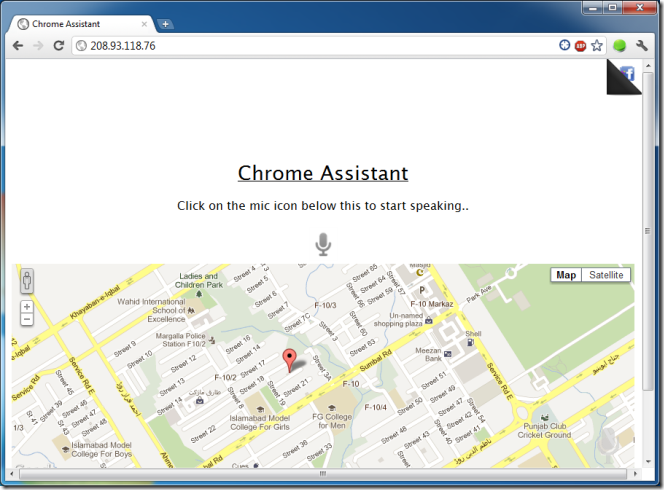Maximize the Chrome window
This screenshot has width=664, height=490.
pyautogui.click(x=612, y=8)
